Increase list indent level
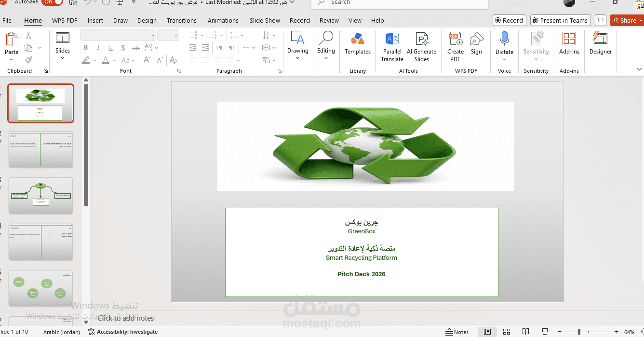Image resolution: width=644 pixels, height=337 pixels. [205, 47]
